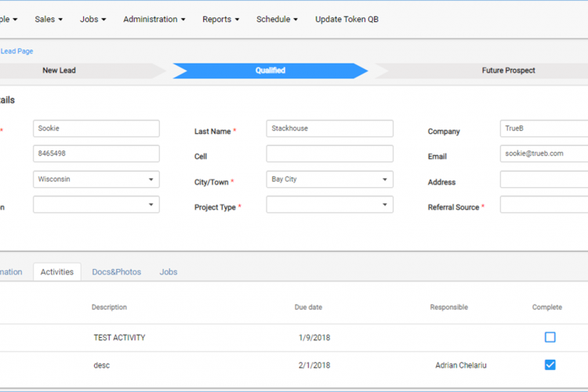Open the Schedule menu
Image resolution: width=588 pixels, height=392 pixels.
pyautogui.click(x=277, y=19)
